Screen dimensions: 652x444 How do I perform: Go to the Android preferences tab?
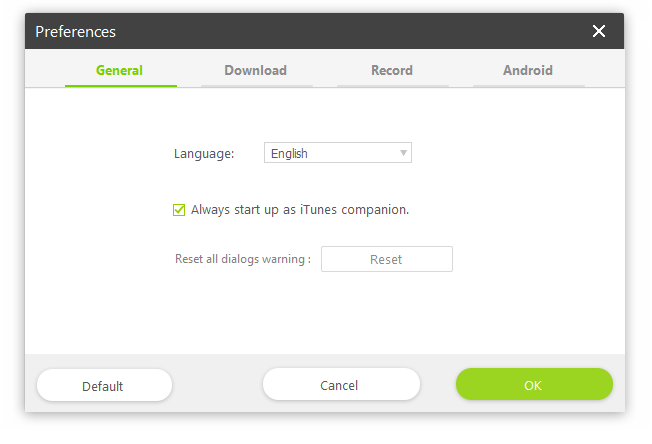coord(528,70)
